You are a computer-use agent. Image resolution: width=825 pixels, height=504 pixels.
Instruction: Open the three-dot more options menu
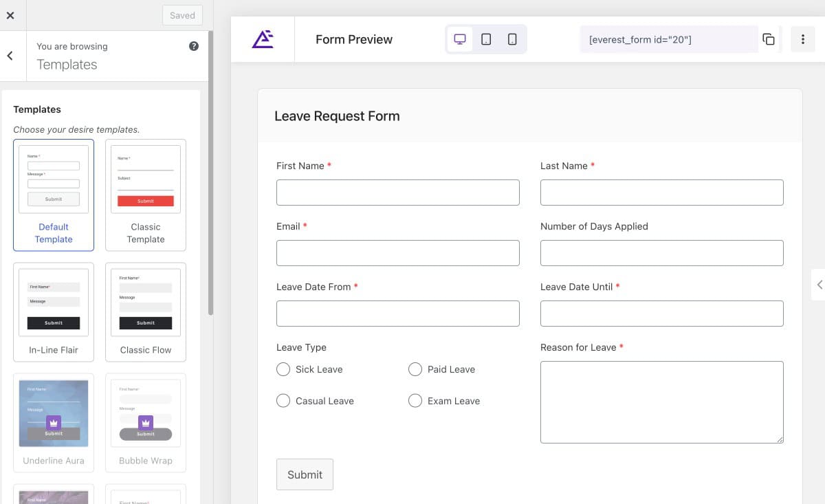pos(803,39)
